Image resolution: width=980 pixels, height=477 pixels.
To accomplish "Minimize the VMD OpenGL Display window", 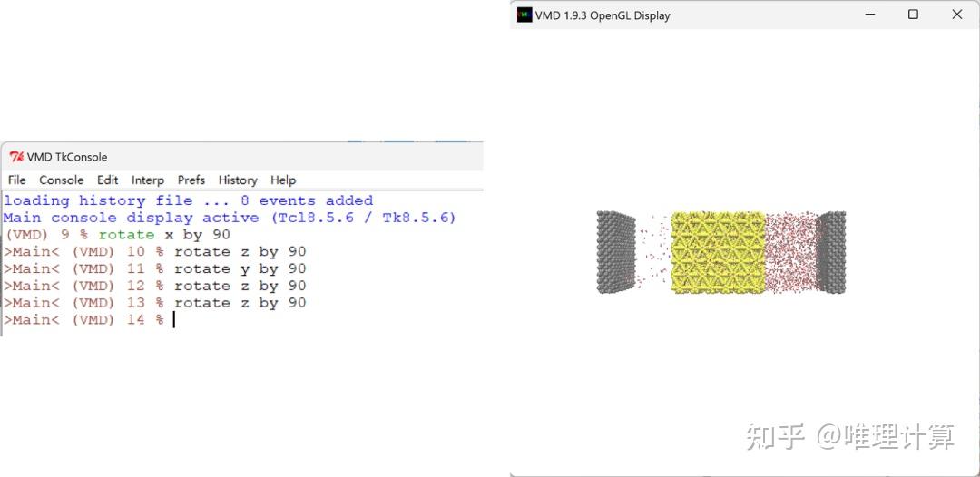I will tap(870, 15).
